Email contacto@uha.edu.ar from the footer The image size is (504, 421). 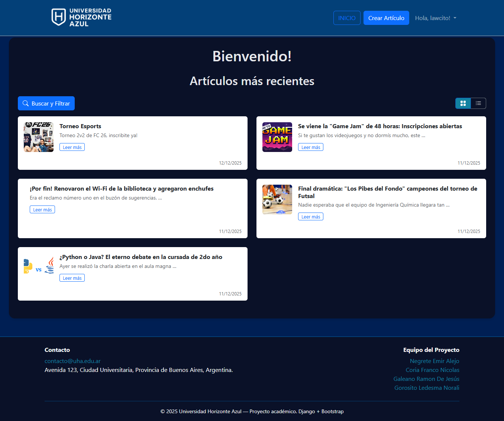pyautogui.click(x=72, y=361)
